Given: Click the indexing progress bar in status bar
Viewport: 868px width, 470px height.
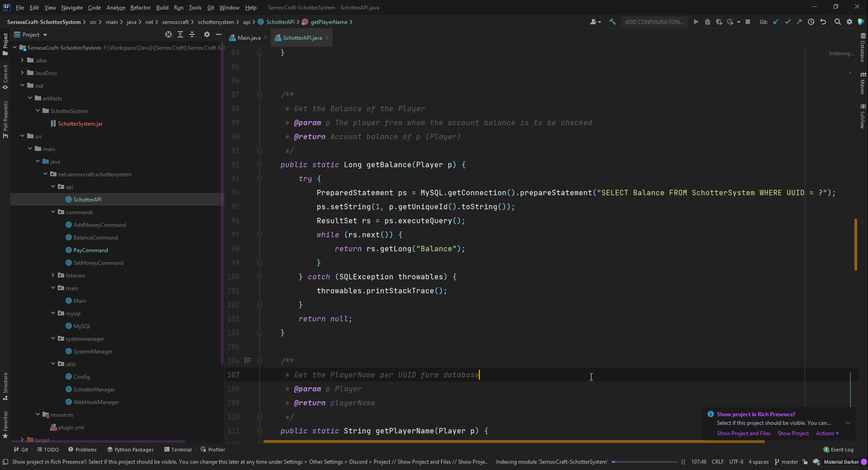Looking at the screenshot, I should (x=645, y=462).
